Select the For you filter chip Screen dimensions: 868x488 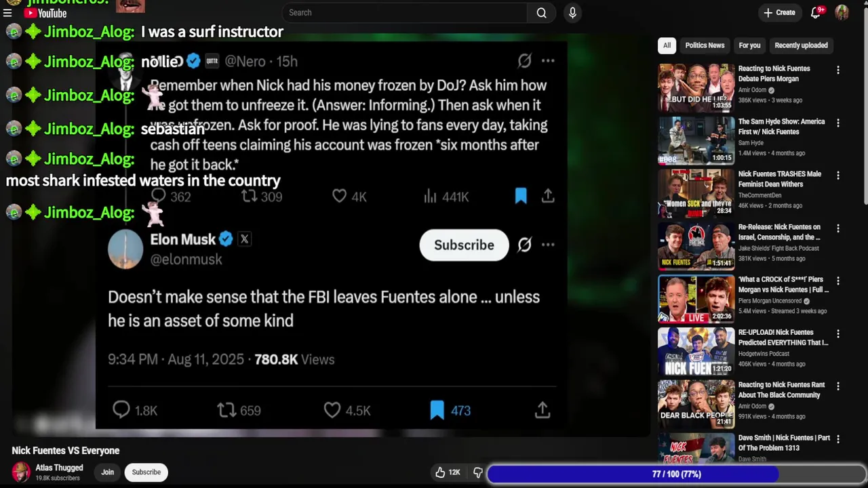click(x=749, y=45)
